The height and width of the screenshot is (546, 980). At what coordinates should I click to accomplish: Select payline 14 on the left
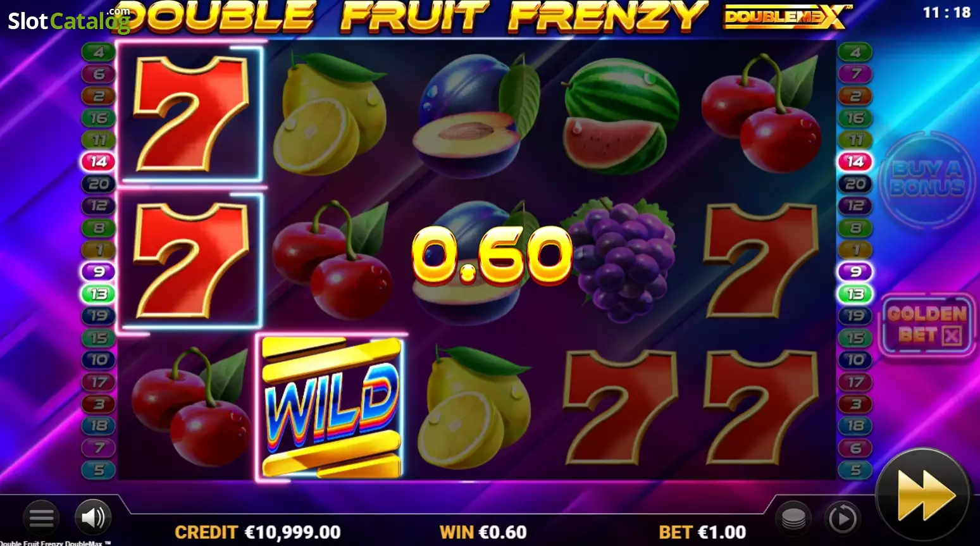pos(98,161)
